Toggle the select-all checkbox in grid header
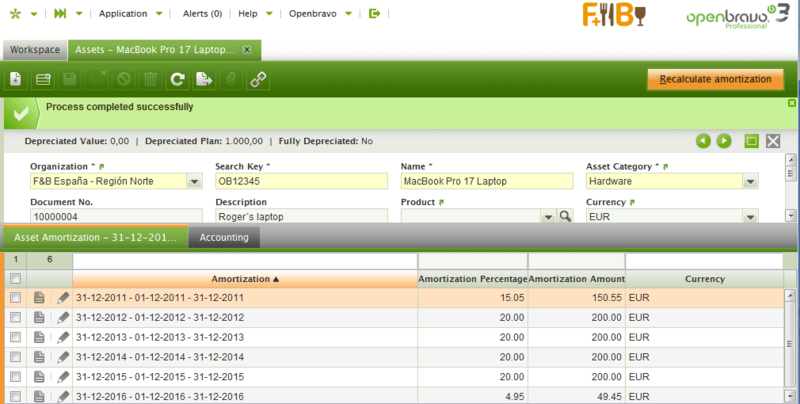 [15, 279]
